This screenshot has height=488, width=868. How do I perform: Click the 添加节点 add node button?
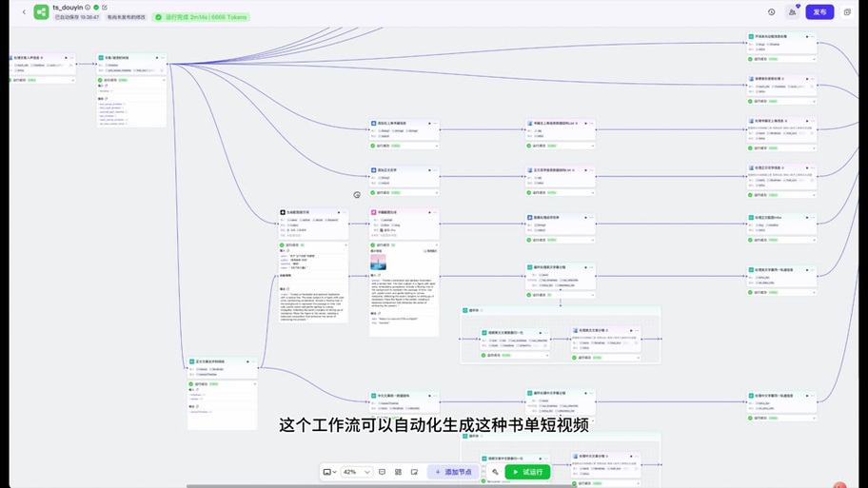pos(453,472)
